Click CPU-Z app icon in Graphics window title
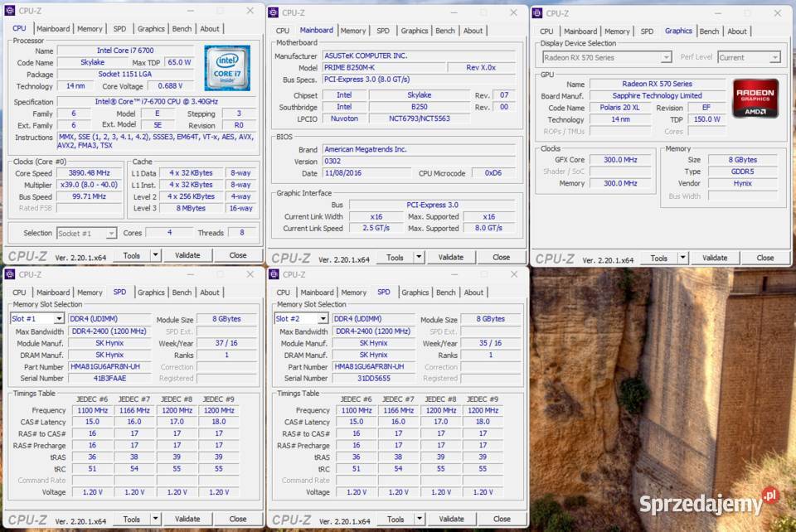This screenshot has width=796, height=532. pyautogui.click(x=537, y=13)
